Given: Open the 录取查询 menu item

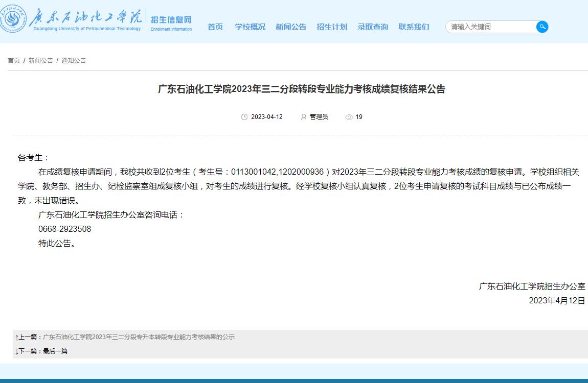Looking at the screenshot, I should point(373,27).
